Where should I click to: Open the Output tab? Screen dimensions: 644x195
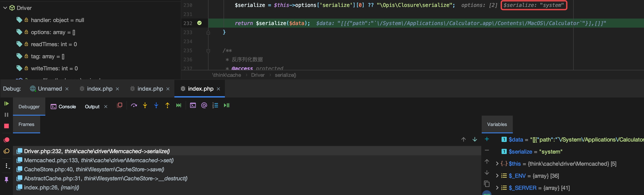92,107
